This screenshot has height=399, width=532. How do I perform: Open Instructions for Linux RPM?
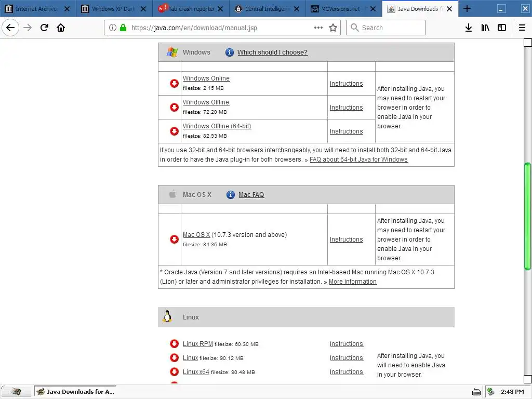click(x=347, y=344)
